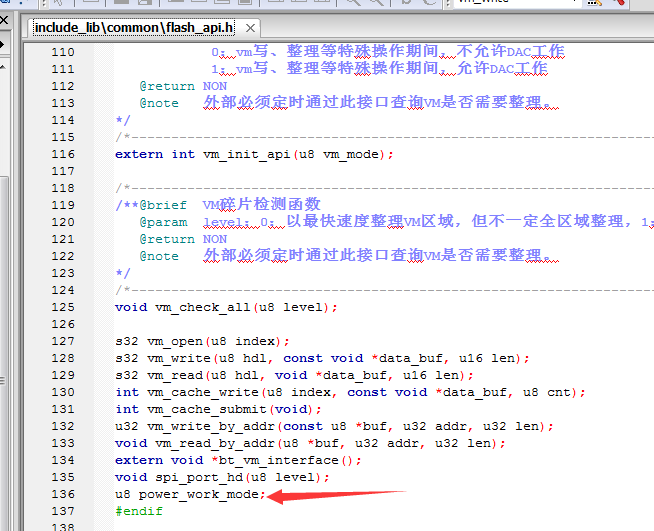Click the @return NON on line 121

(x=183, y=239)
